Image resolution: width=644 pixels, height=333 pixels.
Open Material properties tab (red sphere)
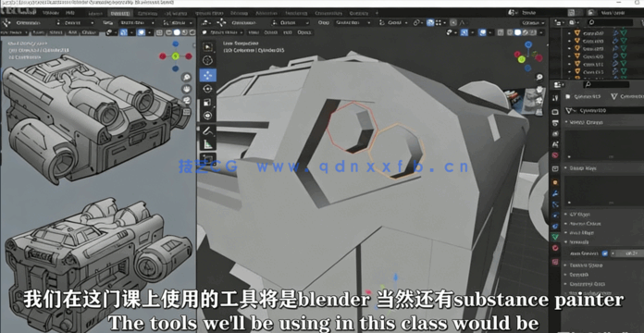tap(555, 248)
